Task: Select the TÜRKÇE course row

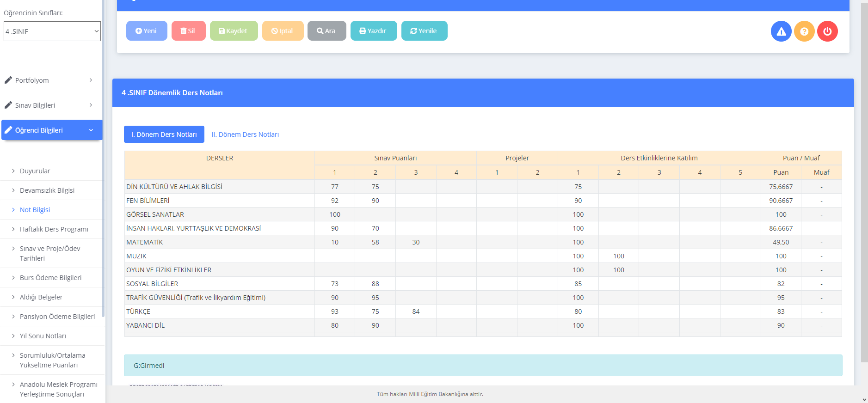Action: (483, 311)
